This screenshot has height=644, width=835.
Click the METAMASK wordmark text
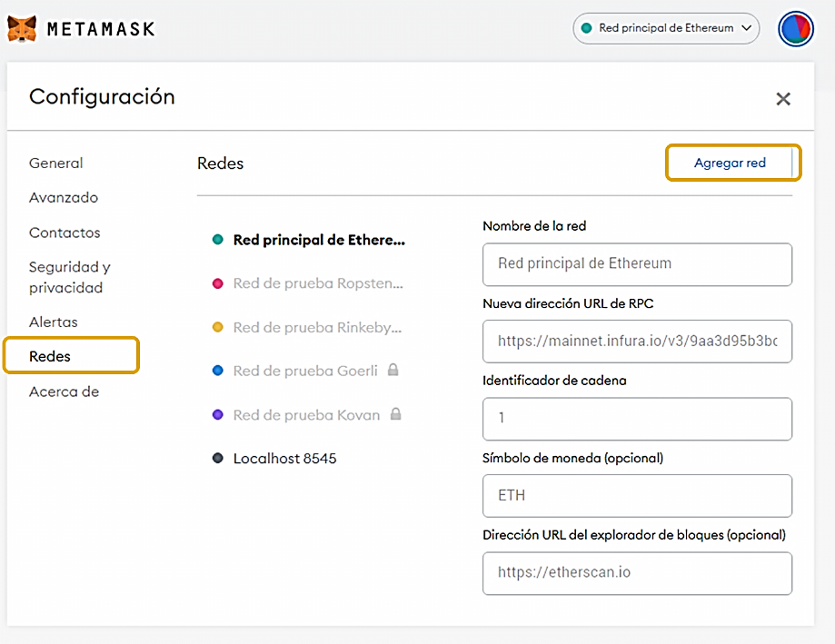pyautogui.click(x=101, y=29)
